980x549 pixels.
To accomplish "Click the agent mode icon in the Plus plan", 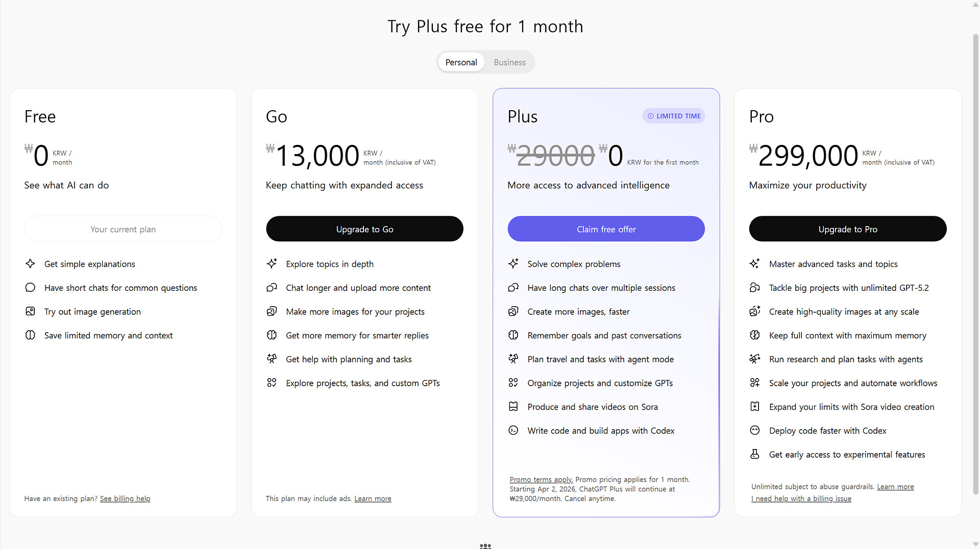I will point(513,359).
